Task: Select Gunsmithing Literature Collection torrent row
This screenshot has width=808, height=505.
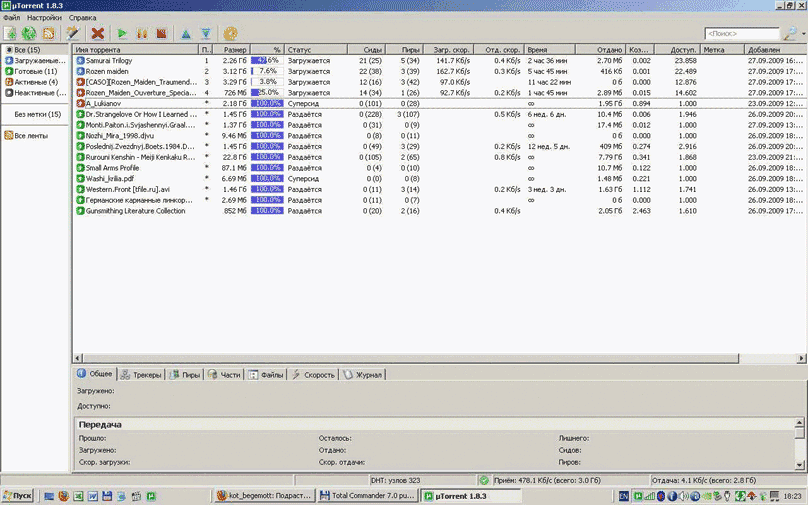Action: pos(439,211)
